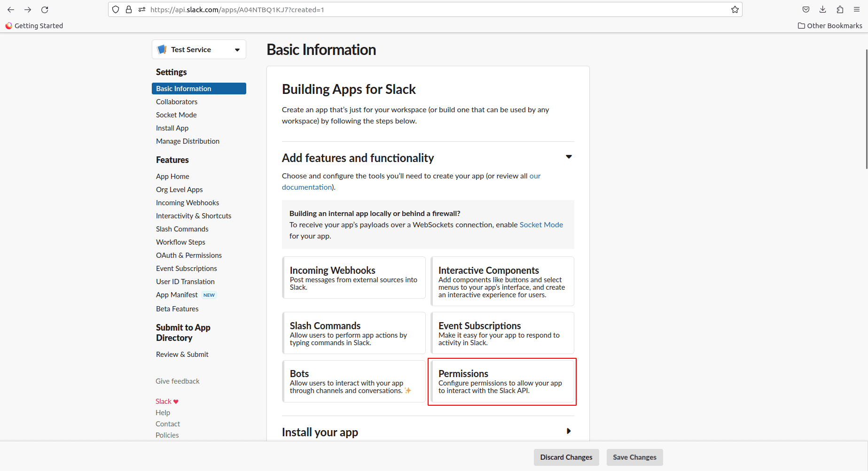Open the Firefox application menu
Screen dimensions: 868x471
pyautogui.click(x=857, y=9)
